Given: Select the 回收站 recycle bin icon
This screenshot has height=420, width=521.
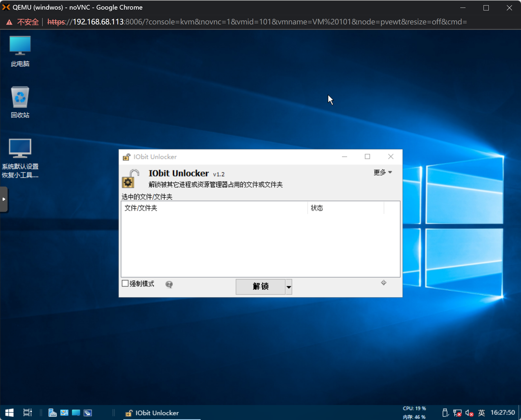Looking at the screenshot, I should (x=20, y=102).
